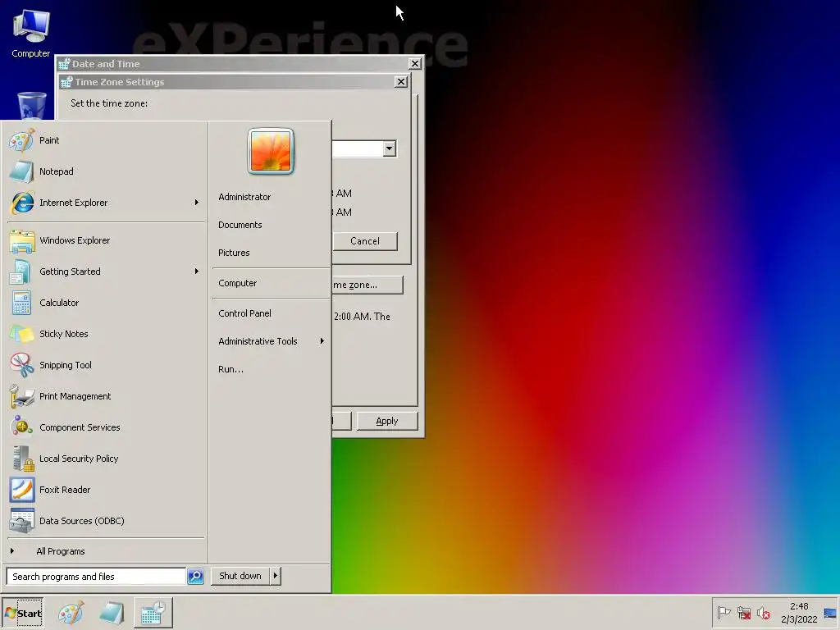The width and height of the screenshot is (840, 630).
Task: Click the Start button
Action: click(x=23, y=613)
